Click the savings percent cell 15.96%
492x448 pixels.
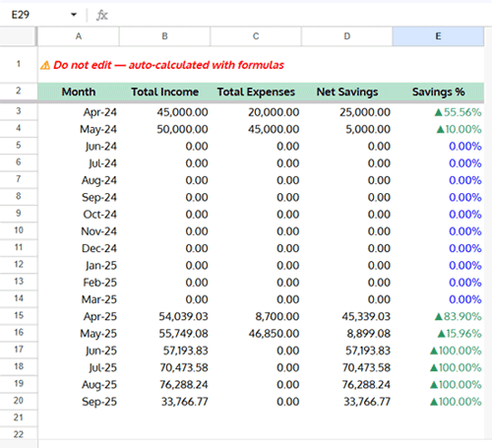tap(438, 334)
